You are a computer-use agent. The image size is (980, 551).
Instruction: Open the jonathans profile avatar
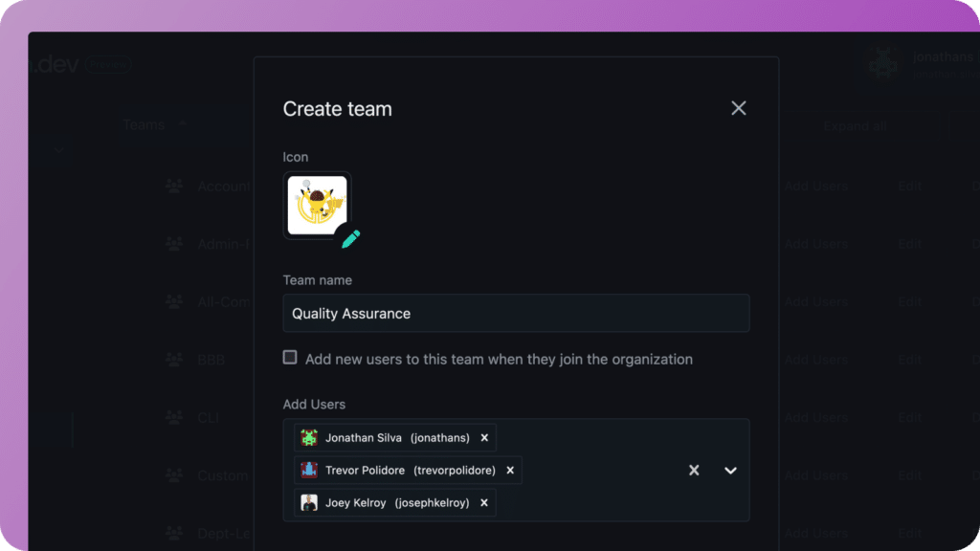pyautogui.click(x=883, y=63)
